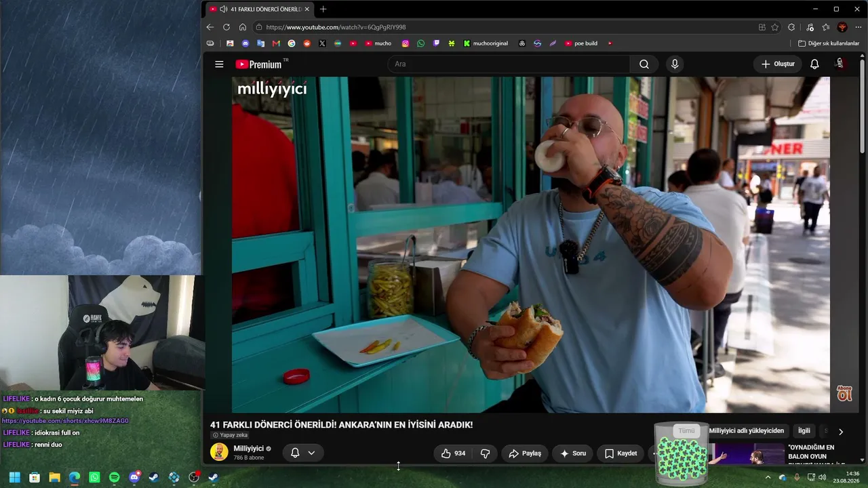Share the video via Paylaş
Screen dimensions: 868x488
tap(525, 453)
